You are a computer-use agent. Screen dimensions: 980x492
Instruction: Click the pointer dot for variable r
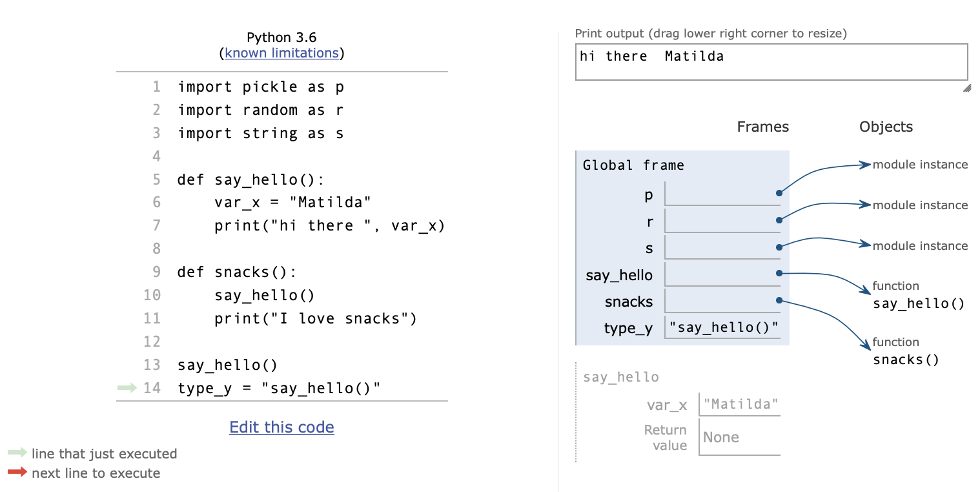coord(779,220)
